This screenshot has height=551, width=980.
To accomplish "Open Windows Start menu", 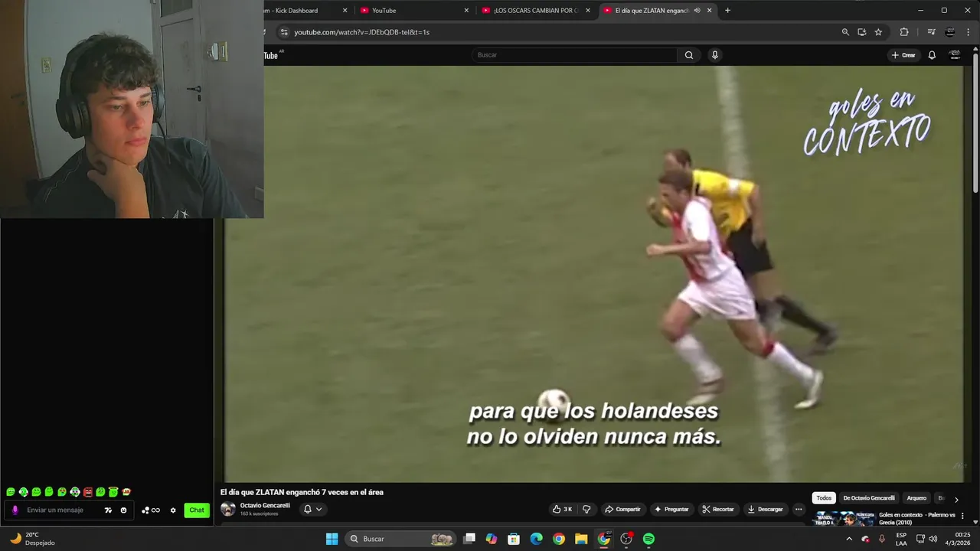I will click(332, 539).
